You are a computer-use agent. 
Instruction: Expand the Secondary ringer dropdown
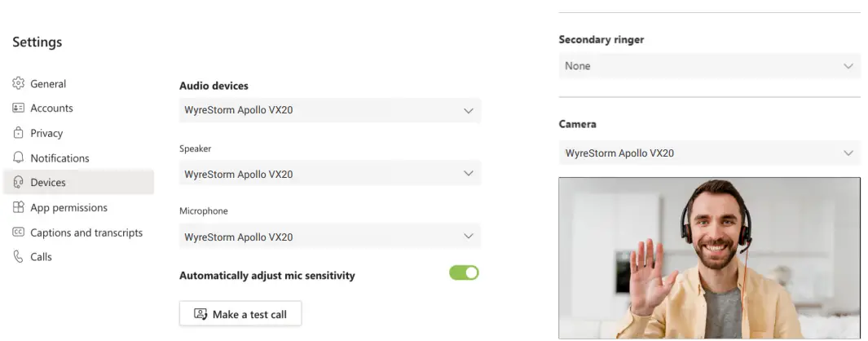pos(709,66)
